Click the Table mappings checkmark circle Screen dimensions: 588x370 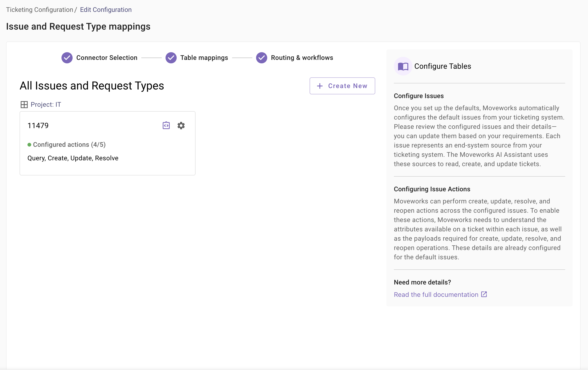tap(171, 58)
